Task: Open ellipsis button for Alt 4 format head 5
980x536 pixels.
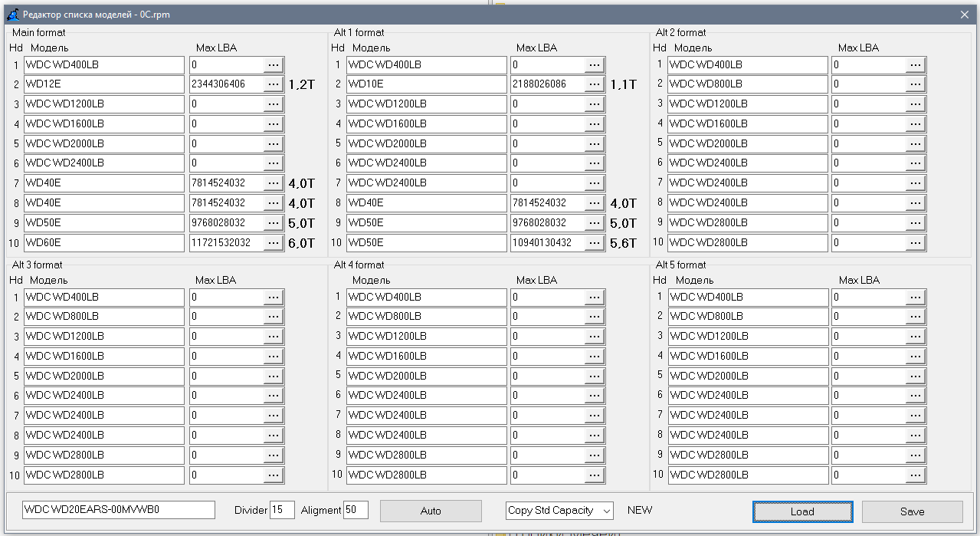Action: click(x=595, y=376)
